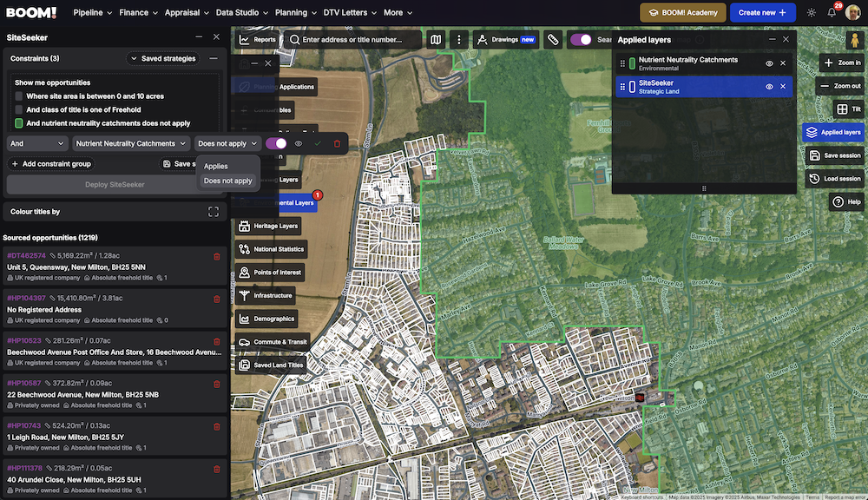Open the Drawings tool

pyautogui.click(x=506, y=40)
